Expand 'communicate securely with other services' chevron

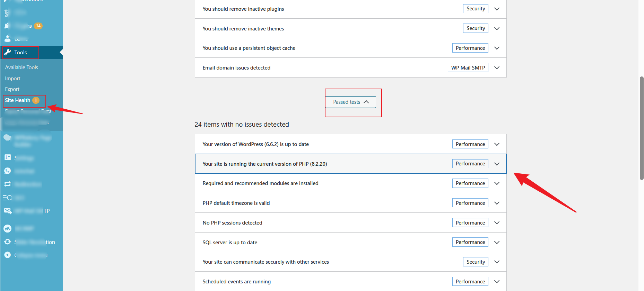pos(497,262)
